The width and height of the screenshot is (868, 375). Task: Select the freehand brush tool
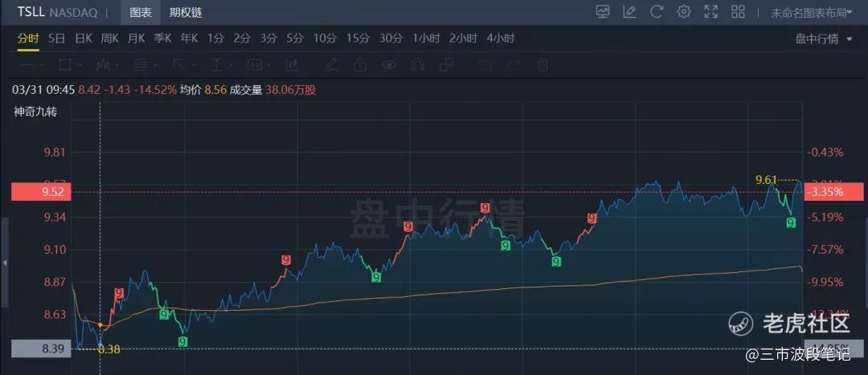coord(331,65)
